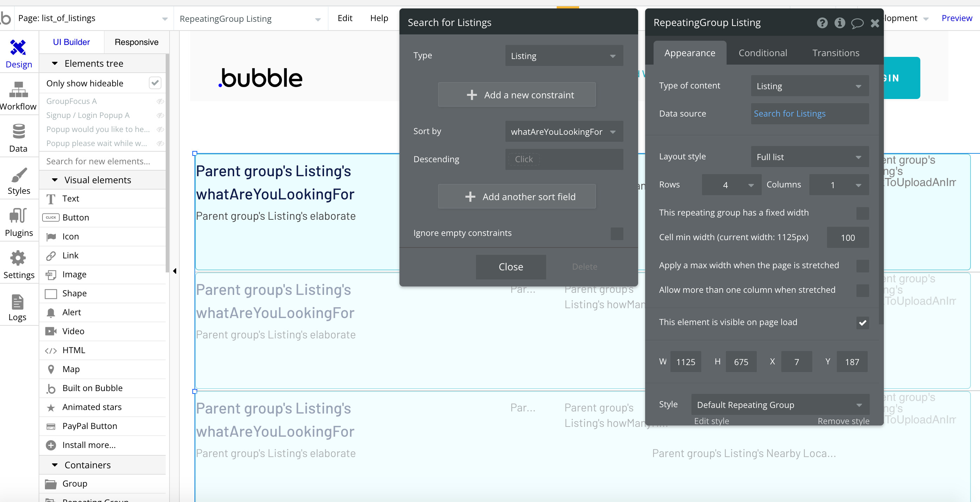Check Apply a max width when stretched

(x=862, y=266)
